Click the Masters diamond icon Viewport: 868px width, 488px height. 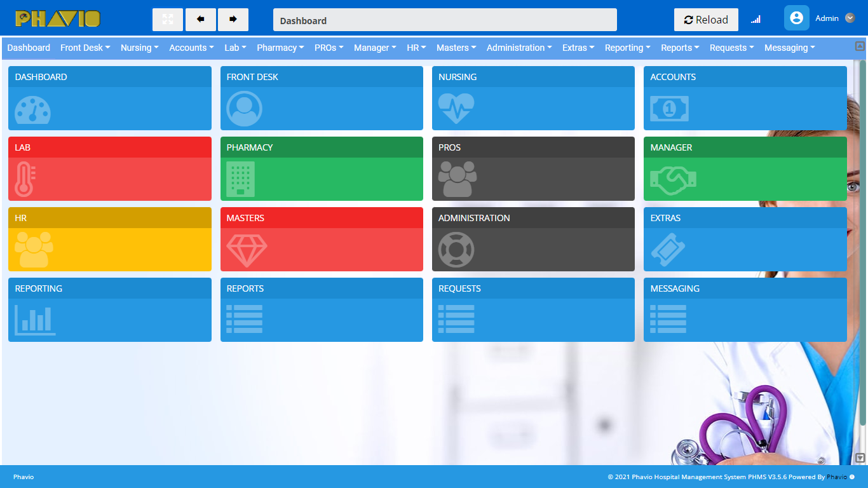pos(247,250)
